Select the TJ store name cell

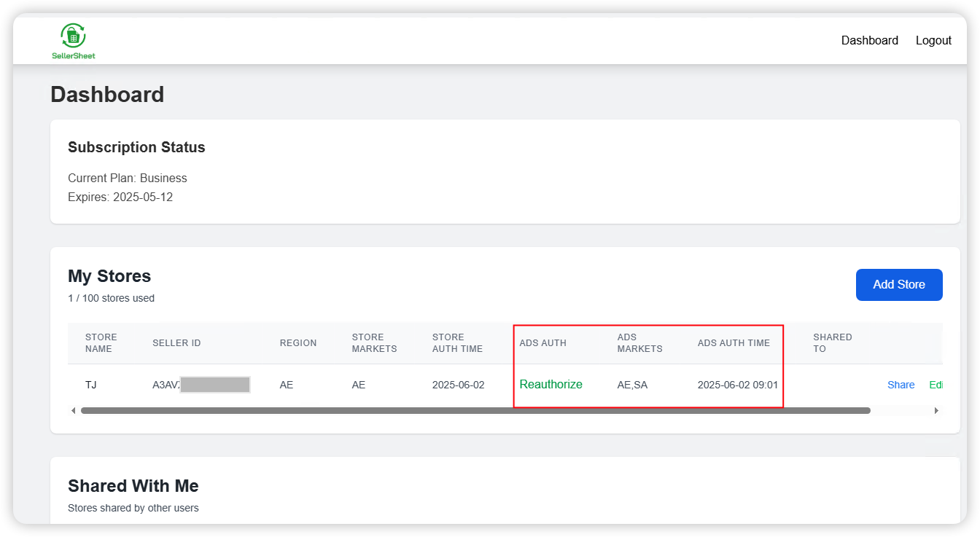pyautogui.click(x=91, y=385)
